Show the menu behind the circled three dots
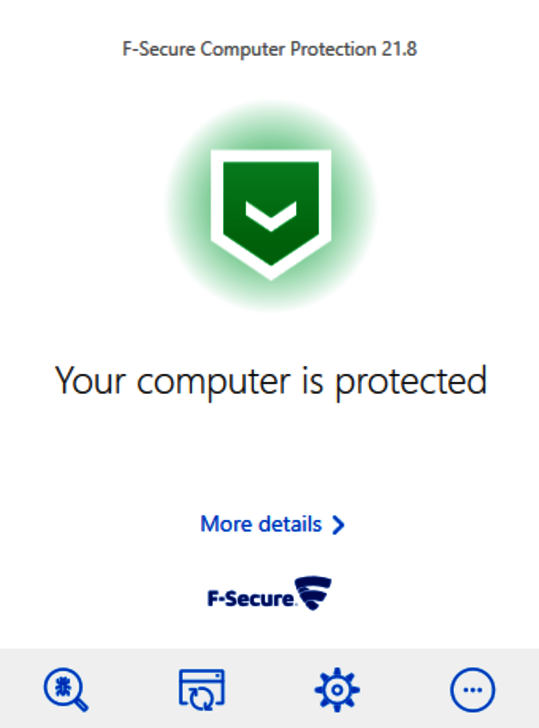 pyautogui.click(x=473, y=689)
